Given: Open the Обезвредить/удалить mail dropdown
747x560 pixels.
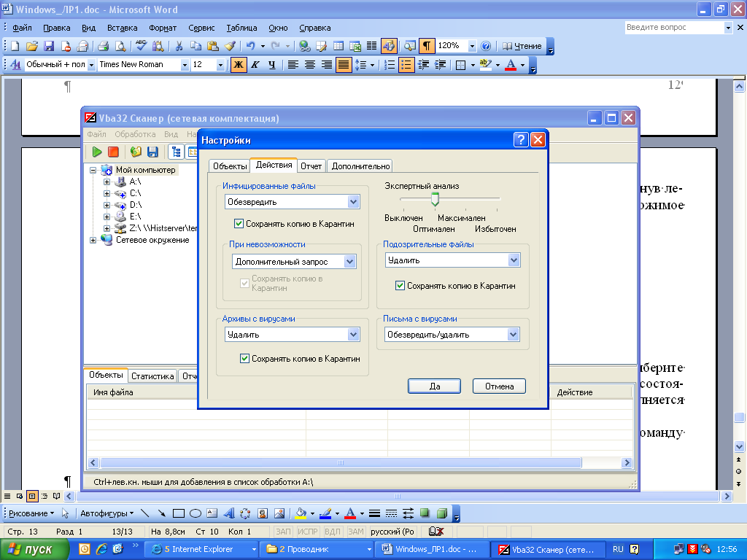Looking at the screenshot, I should (x=513, y=334).
